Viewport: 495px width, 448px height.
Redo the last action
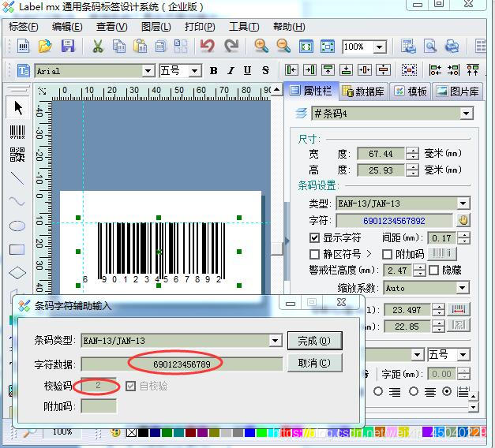coord(231,47)
